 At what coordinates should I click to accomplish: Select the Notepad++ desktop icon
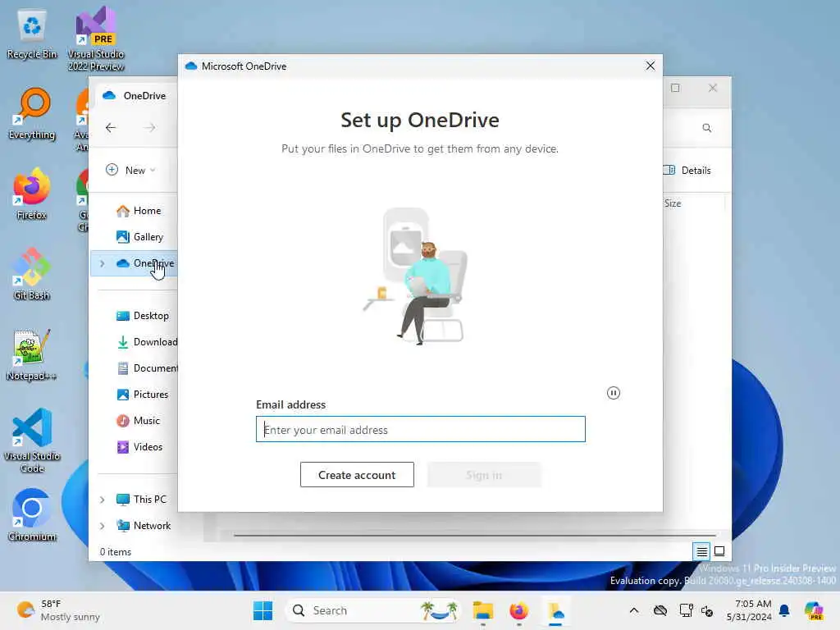pos(32,354)
